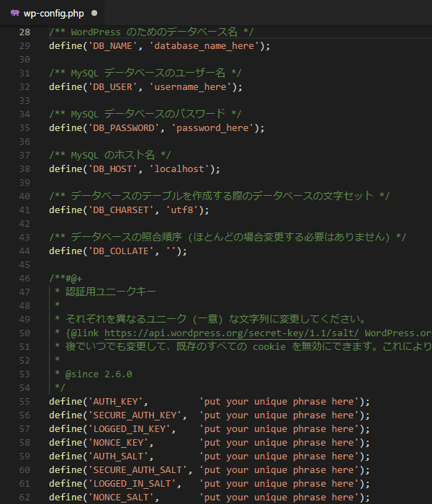Click the '/**#@+' comment opener

click(x=66, y=279)
